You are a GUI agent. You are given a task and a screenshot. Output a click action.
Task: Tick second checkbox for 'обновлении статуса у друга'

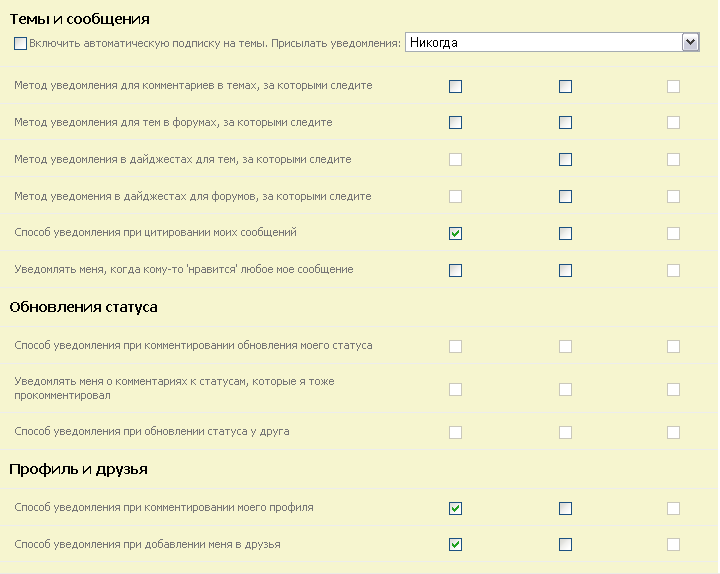pos(565,432)
